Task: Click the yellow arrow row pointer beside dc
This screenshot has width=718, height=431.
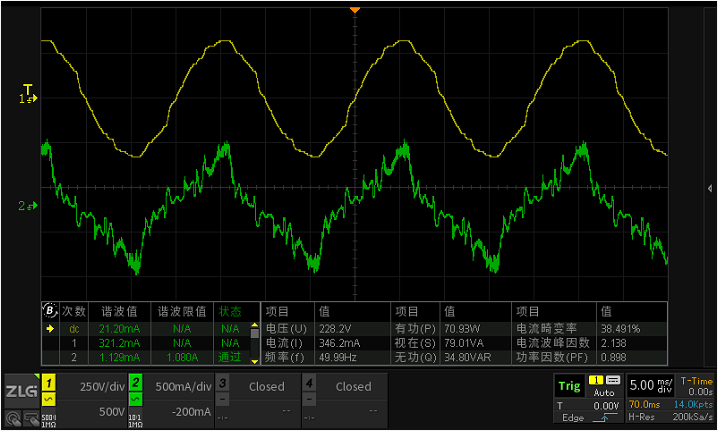Action: [50, 329]
